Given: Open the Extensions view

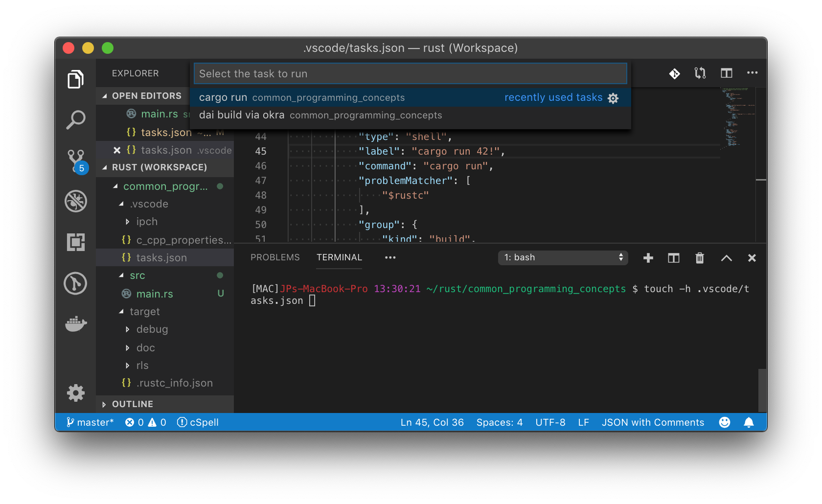Looking at the screenshot, I should pyautogui.click(x=75, y=241).
